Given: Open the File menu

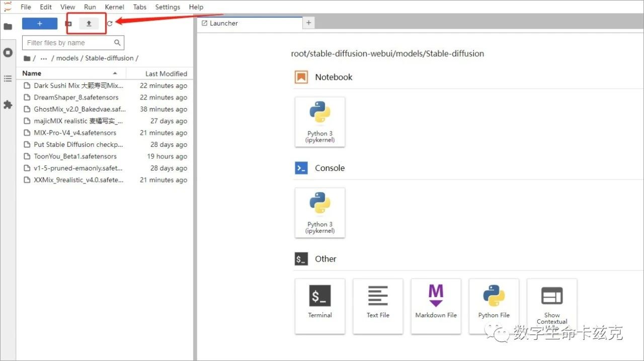Looking at the screenshot, I should [26, 7].
